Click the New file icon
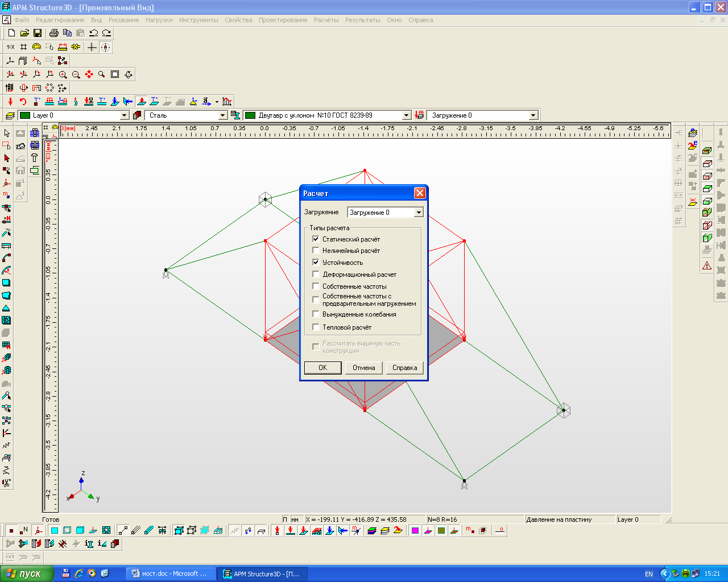728x582 pixels. click(11, 33)
